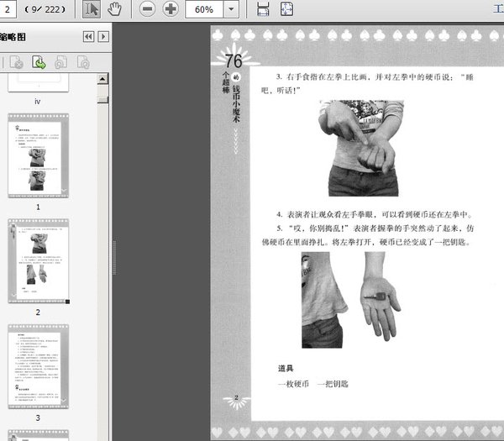Click the 缩略图 panel title
This screenshot has height=441, width=504.
13,37
